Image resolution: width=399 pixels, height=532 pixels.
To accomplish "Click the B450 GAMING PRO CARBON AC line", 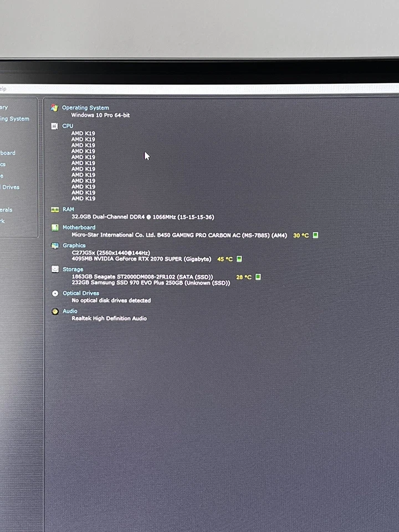I will click(179, 235).
